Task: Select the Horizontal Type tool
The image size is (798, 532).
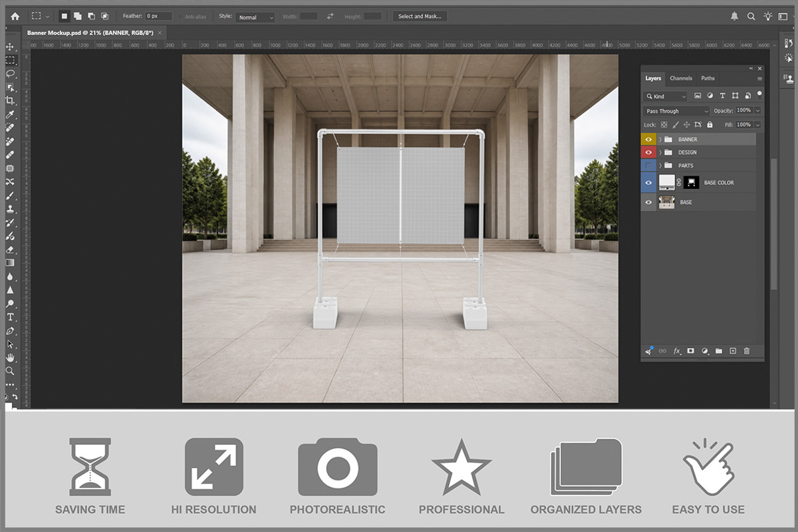Action: 10,317
